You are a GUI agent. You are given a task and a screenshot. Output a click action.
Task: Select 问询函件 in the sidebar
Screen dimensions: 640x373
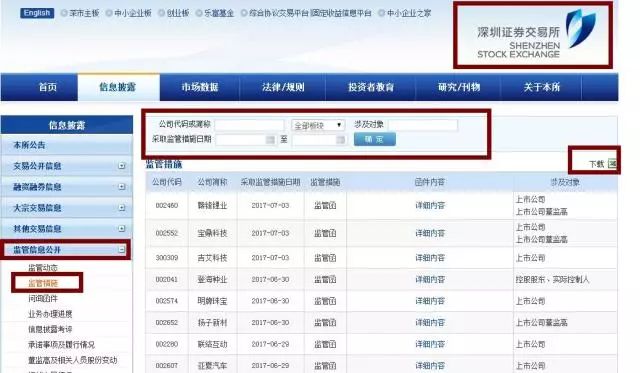43,298
